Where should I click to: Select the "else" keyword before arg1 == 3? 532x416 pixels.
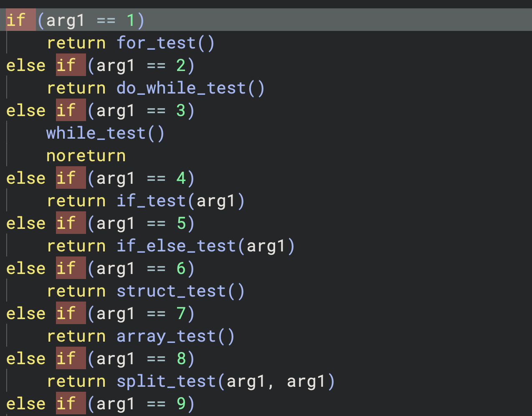pyautogui.click(x=26, y=111)
